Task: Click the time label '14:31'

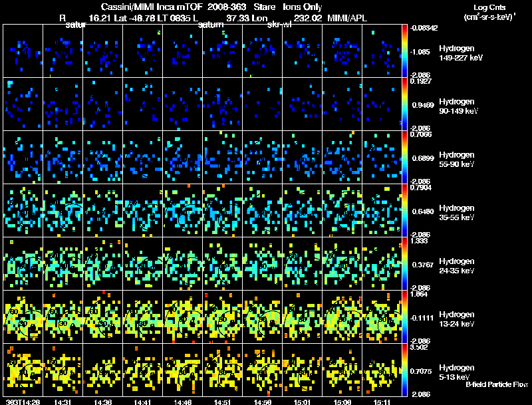Action: pos(63,402)
